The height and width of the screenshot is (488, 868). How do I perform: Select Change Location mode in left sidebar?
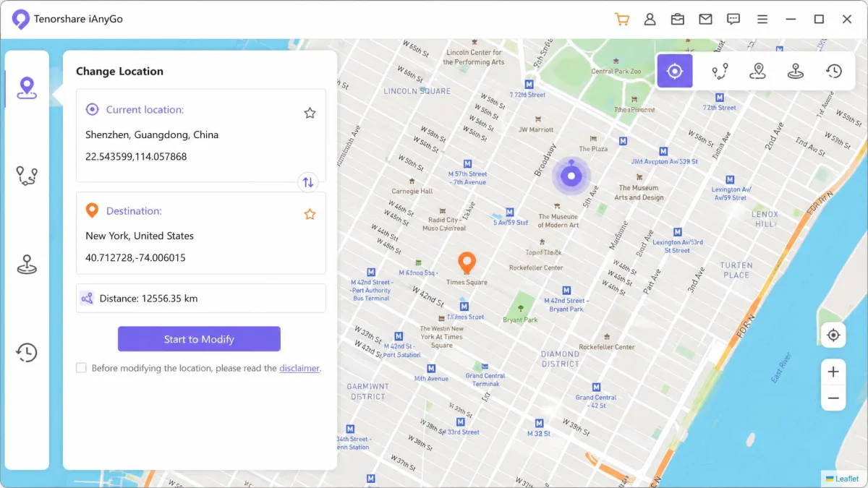[27, 88]
